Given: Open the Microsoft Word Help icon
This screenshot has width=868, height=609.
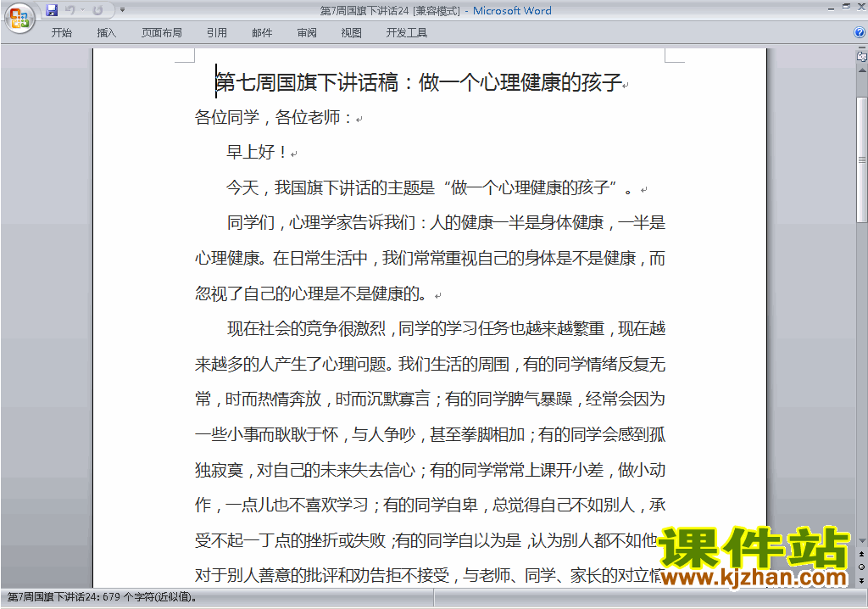Looking at the screenshot, I should [860, 33].
